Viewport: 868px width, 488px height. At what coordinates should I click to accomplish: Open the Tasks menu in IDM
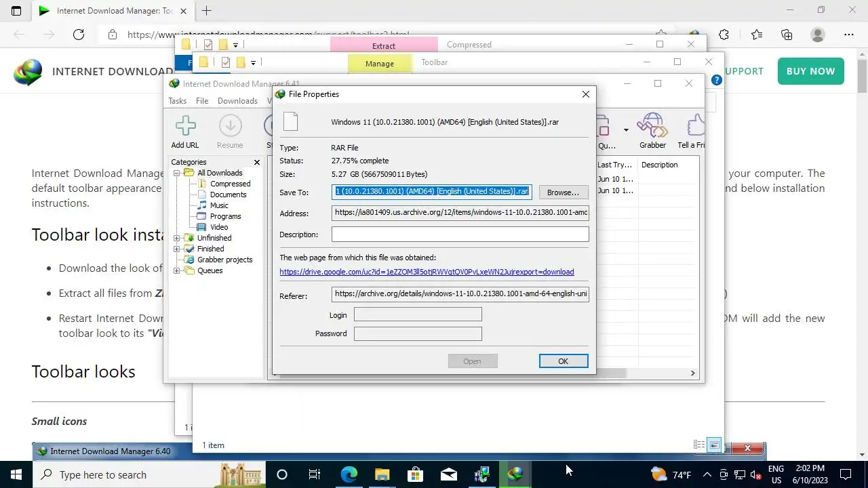pos(177,100)
